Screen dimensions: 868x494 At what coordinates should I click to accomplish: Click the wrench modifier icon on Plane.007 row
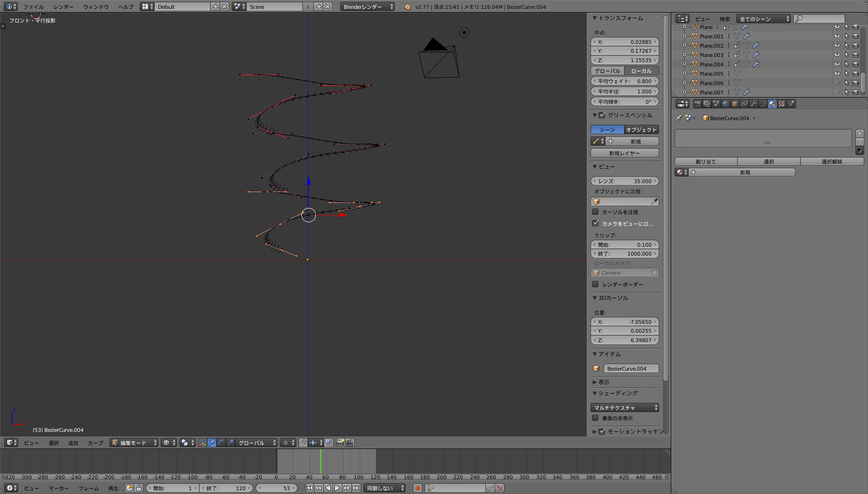coord(747,92)
